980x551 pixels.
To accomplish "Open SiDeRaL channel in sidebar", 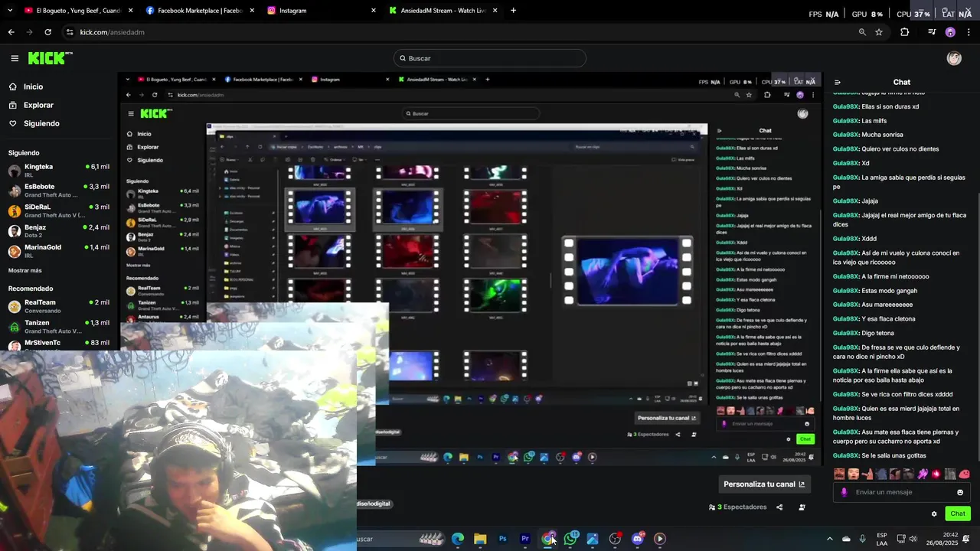I will tap(59, 210).
